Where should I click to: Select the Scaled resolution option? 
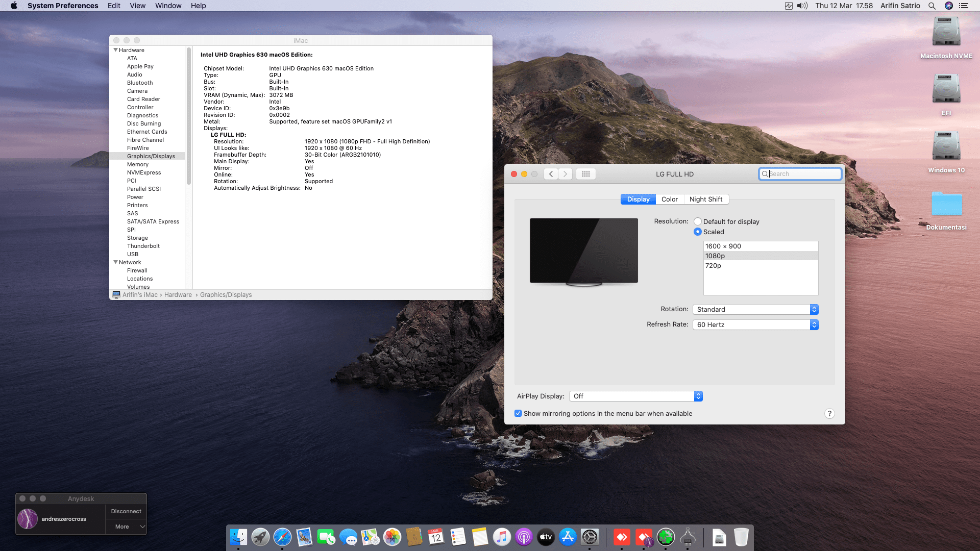698,232
